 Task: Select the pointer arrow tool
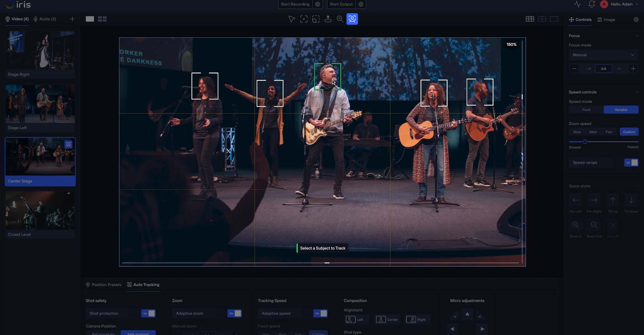tap(292, 19)
